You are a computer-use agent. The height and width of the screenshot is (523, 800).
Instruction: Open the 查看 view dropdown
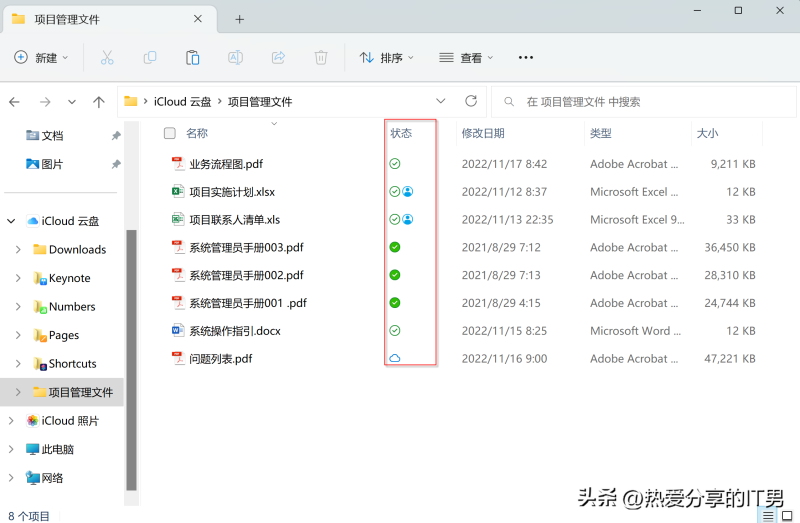pyautogui.click(x=466, y=58)
